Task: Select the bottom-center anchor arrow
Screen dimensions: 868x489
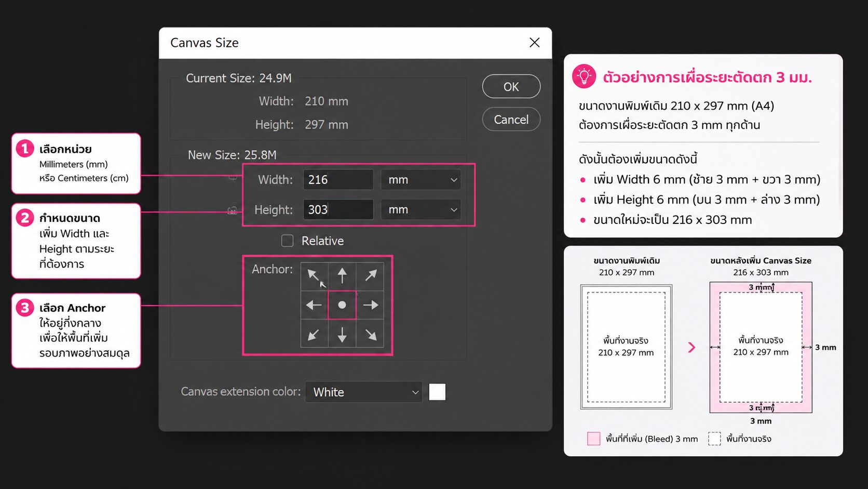Action: (342, 334)
